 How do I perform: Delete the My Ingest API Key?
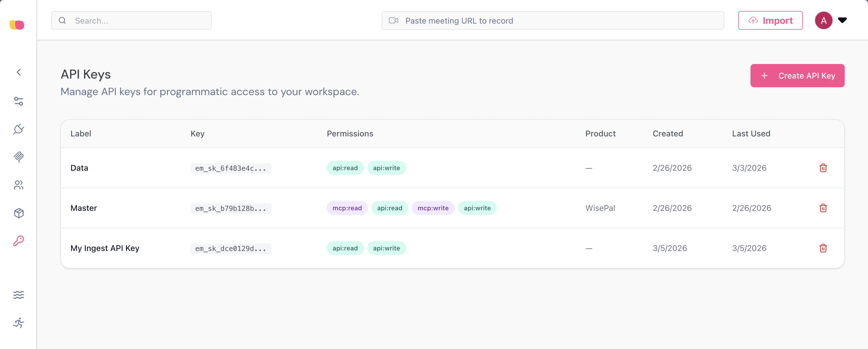pos(823,248)
